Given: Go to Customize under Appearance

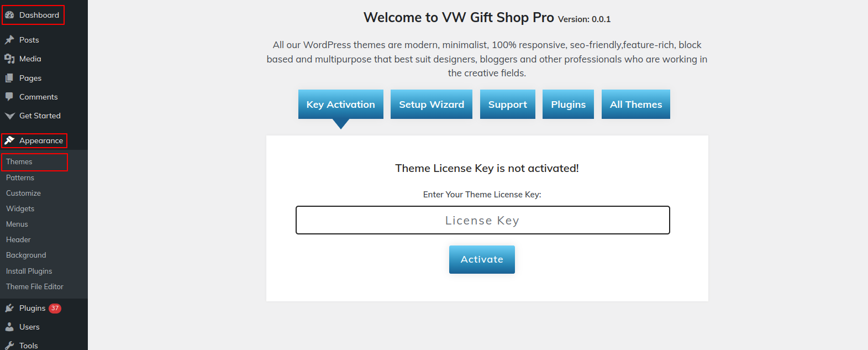Looking at the screenshot, I should pos(23,193).
